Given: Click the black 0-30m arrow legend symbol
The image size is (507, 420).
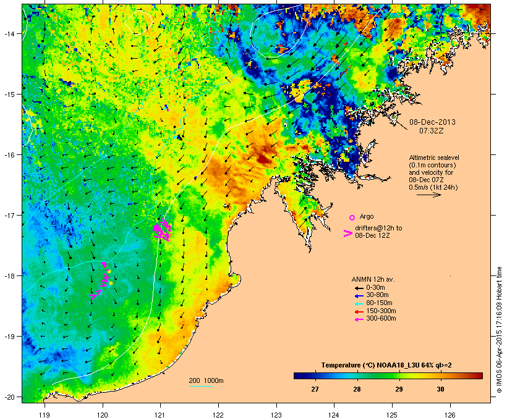Looking at the screenshot, I should coord(359,288).
